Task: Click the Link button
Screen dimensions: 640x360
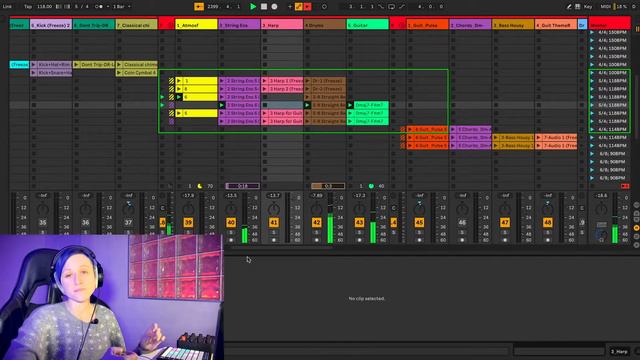Action: click(x=7, y=7)
